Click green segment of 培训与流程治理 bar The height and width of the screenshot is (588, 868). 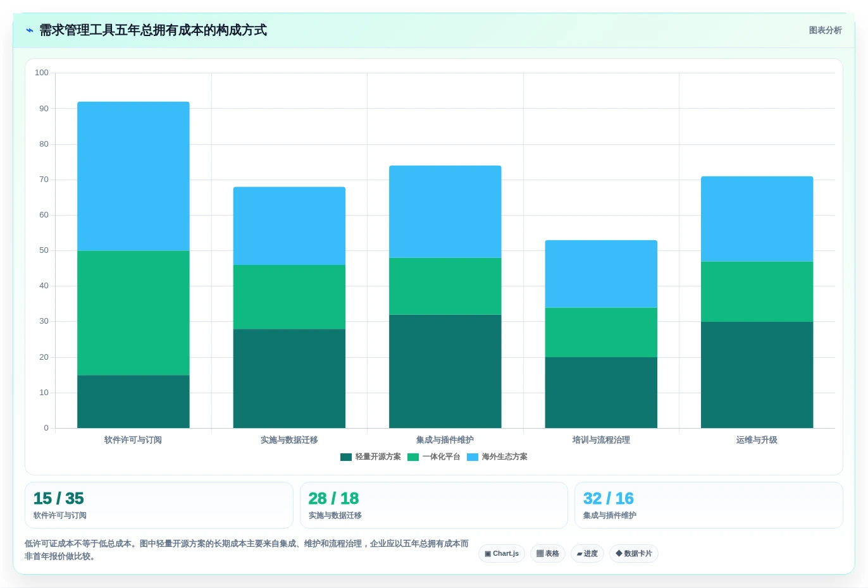point(601,333)
